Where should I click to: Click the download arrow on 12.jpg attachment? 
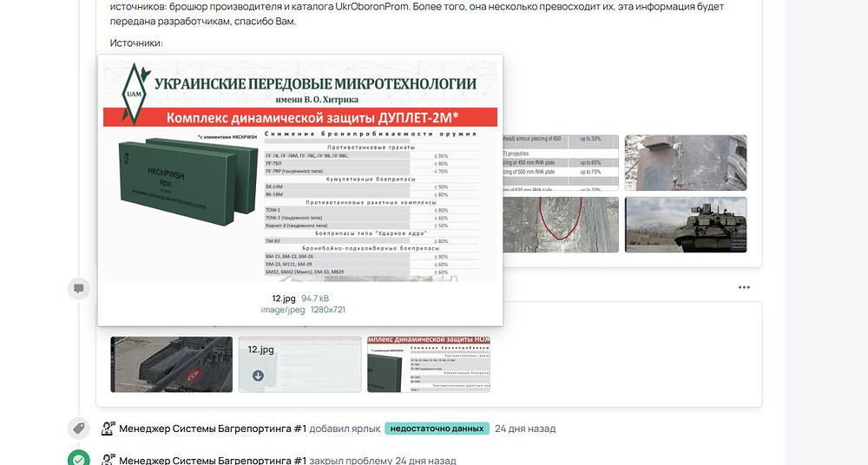point(258,376)
